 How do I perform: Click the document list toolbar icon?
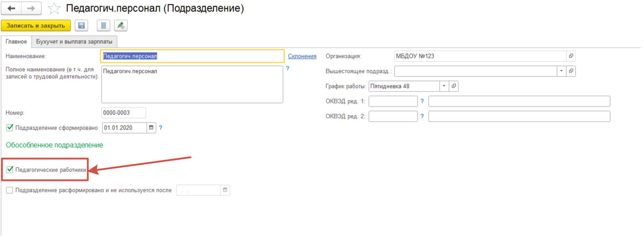[x=103, y=26]
